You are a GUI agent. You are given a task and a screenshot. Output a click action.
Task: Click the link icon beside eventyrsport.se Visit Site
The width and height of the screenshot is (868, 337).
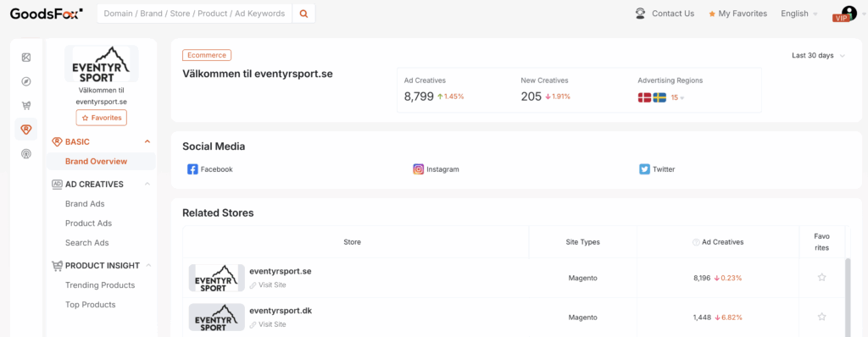click(x=253, y=285)
